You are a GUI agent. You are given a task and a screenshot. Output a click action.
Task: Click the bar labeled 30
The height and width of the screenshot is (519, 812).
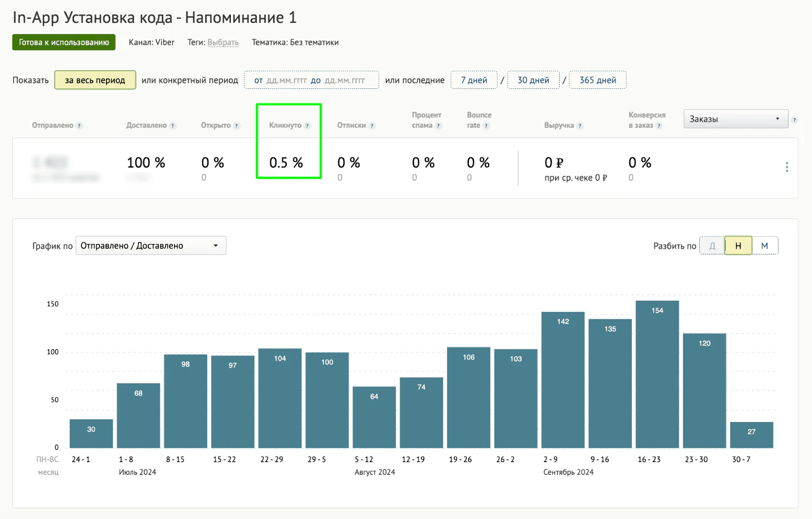pyautogui.click(x=91, y=434)
